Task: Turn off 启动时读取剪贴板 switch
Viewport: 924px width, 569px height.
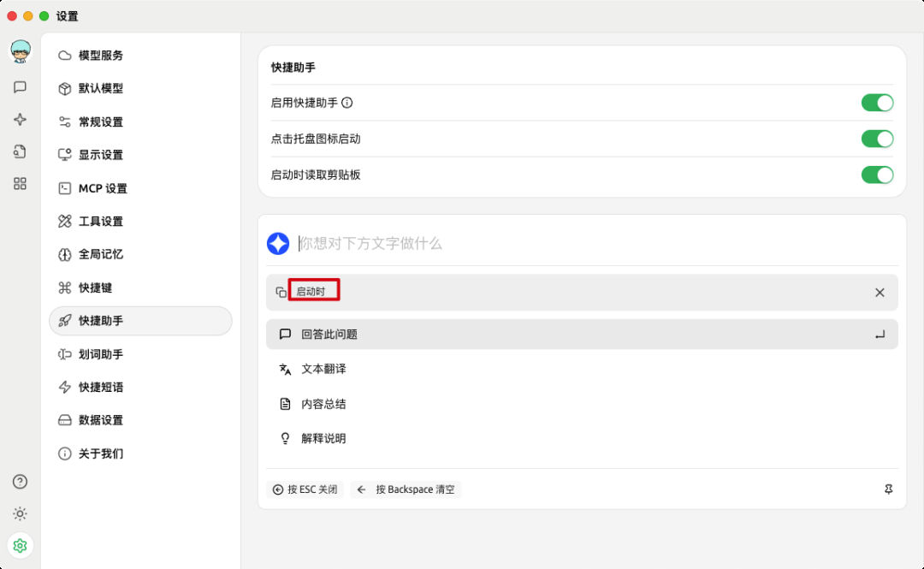Action: click(877, 175)
